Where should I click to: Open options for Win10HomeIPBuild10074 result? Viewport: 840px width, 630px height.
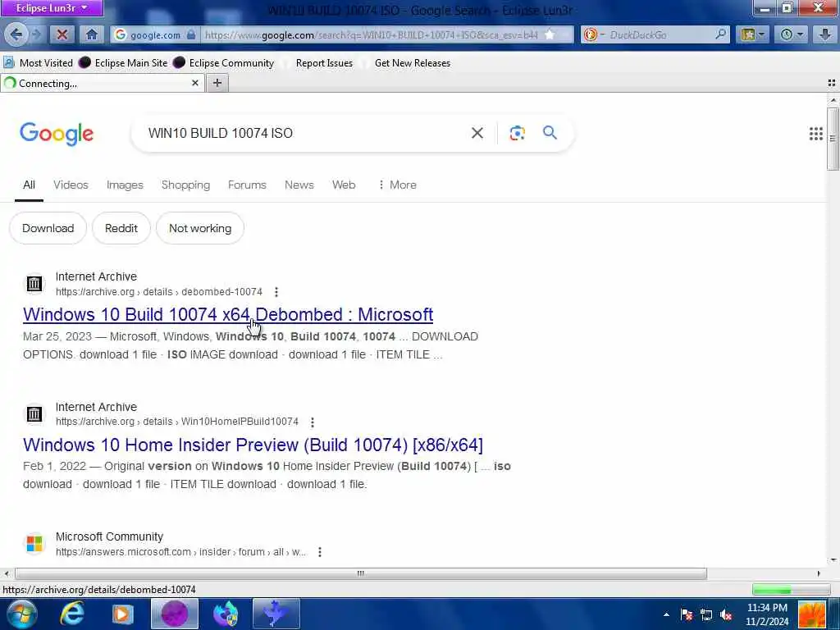(313, 422)
